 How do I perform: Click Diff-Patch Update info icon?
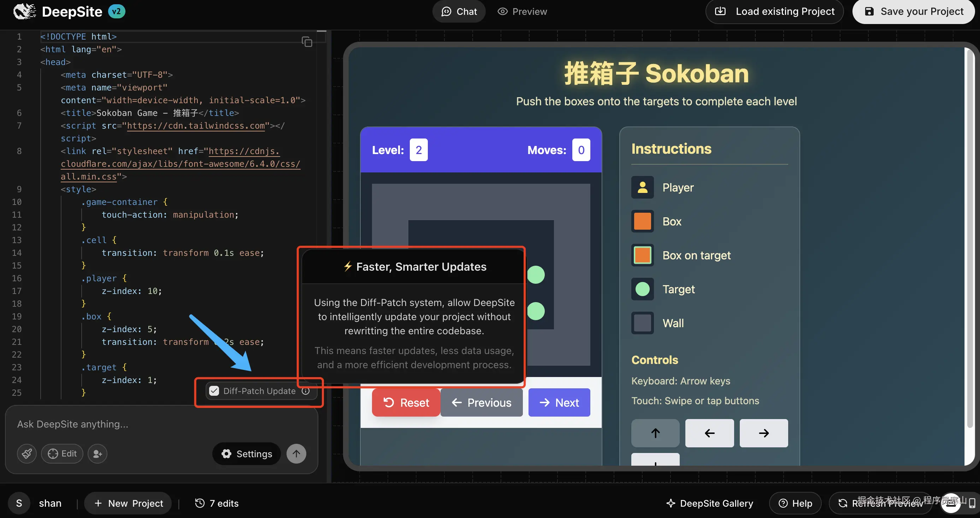point(306,391)
